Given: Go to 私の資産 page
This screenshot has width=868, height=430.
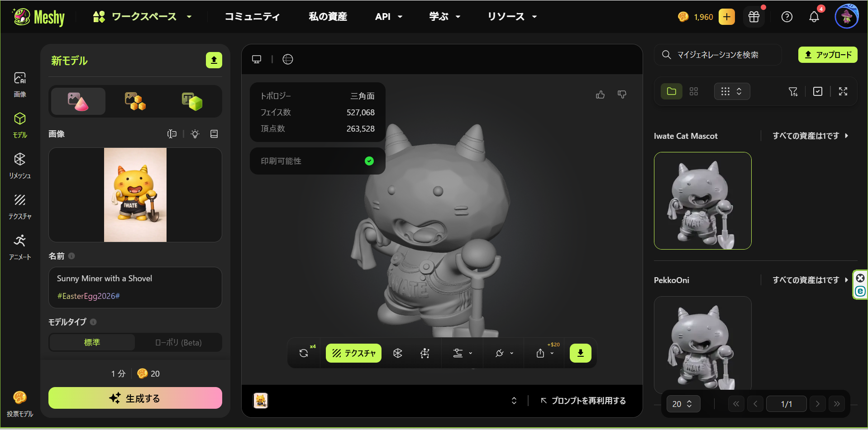Looking at the screenshot, I should (328, 17).
